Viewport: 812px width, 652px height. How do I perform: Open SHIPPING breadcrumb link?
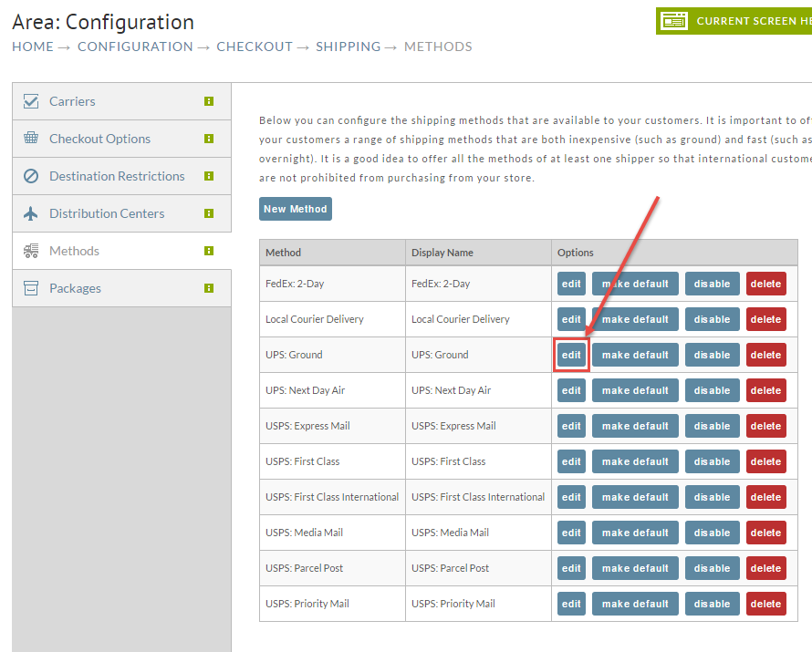(348, 47)
